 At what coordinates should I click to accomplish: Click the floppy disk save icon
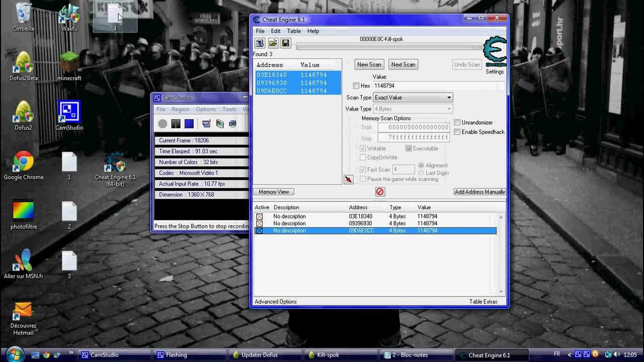click(285, 43)
